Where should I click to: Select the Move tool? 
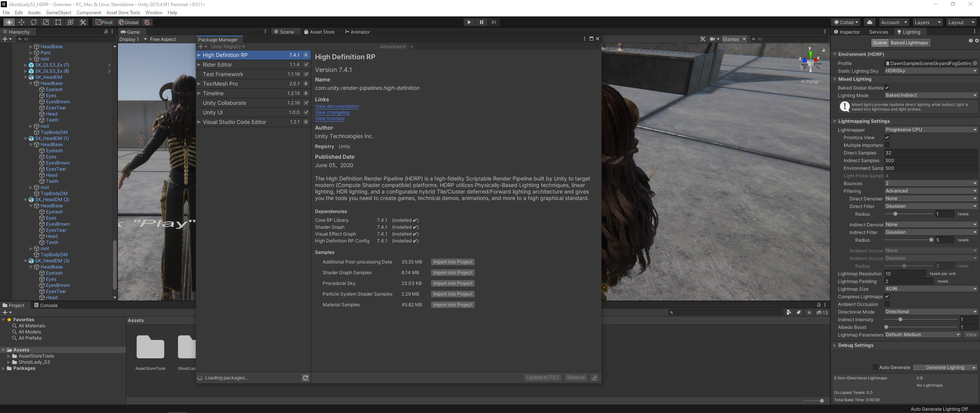21,22
